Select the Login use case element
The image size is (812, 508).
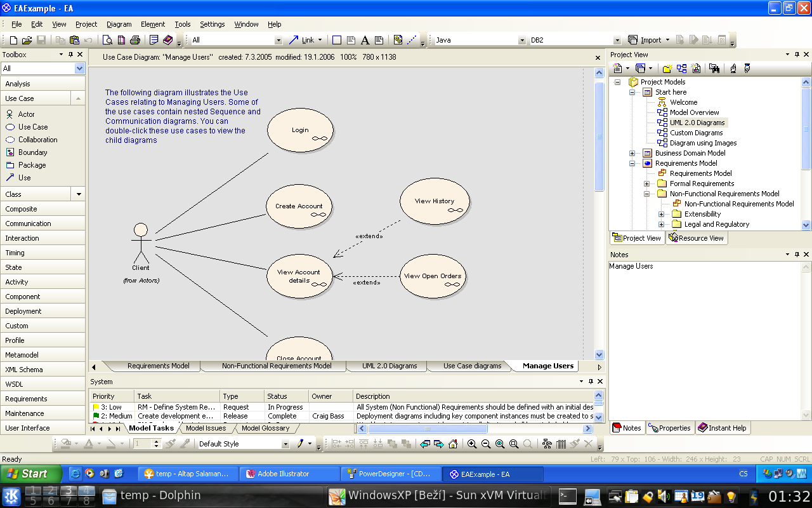[x=300, y=130]
